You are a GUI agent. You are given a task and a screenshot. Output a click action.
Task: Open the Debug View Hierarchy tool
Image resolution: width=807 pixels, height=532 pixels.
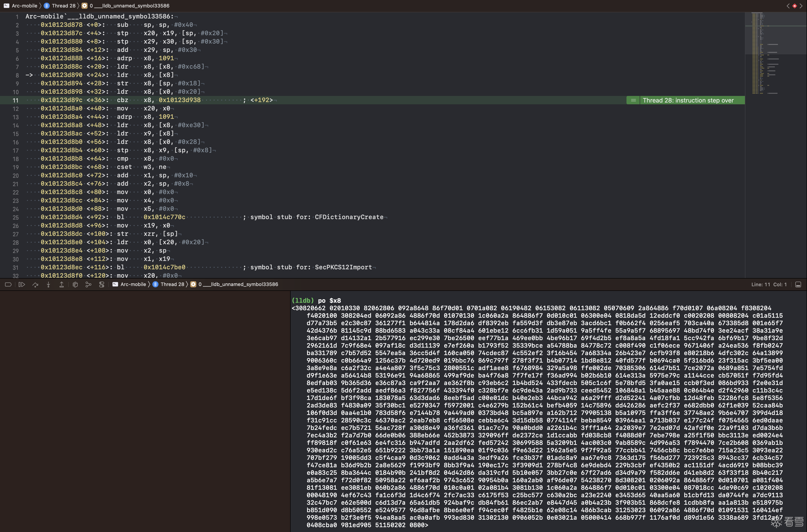pos(75,284)
